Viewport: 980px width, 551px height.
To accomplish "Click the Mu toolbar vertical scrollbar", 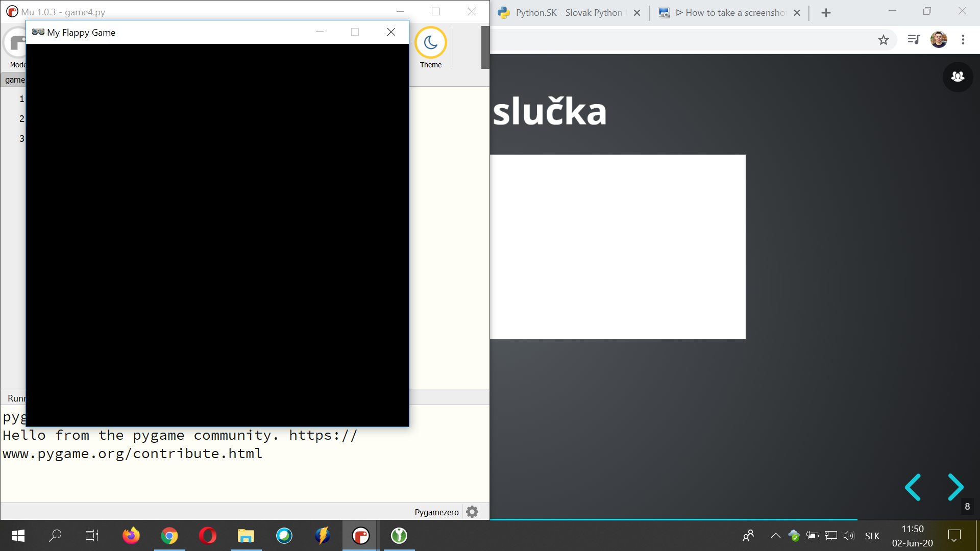I will (x=485, y=47).
